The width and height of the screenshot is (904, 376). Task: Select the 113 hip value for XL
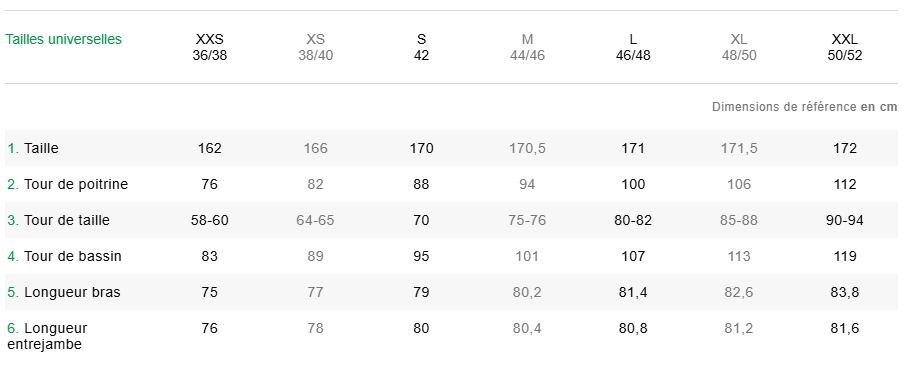739,256
